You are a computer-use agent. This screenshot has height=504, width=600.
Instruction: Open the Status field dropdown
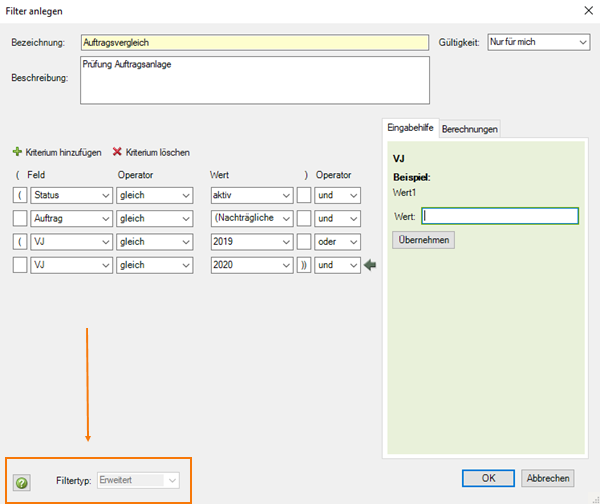point(72,195)
